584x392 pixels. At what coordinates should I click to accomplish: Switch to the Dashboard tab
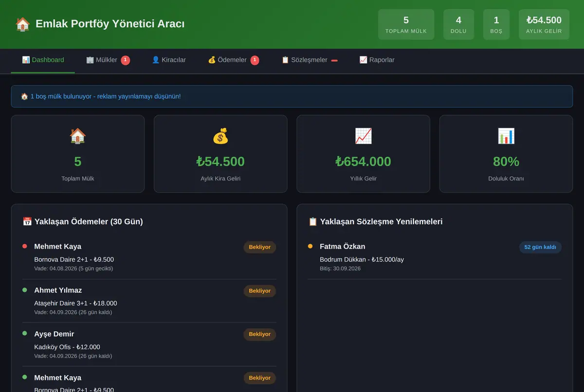point(43,60)
